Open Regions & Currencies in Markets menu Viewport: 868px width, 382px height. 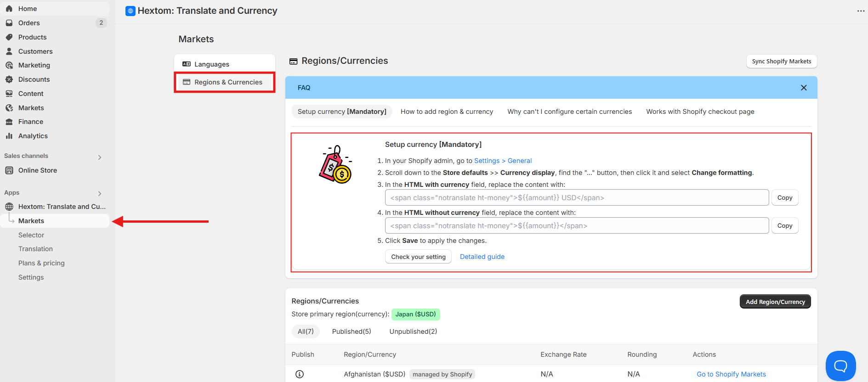[x=225, y=82]
